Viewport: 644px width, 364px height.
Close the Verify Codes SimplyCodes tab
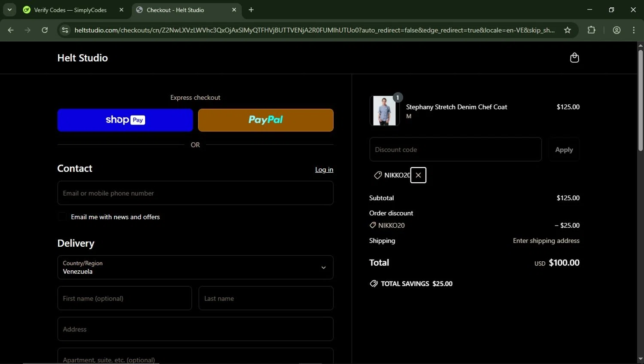122,10
